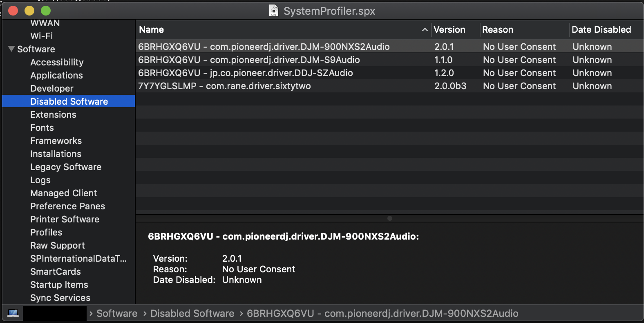Select WWAN in the sidebar
Screen dimensions: 644x323
point(45,23)
